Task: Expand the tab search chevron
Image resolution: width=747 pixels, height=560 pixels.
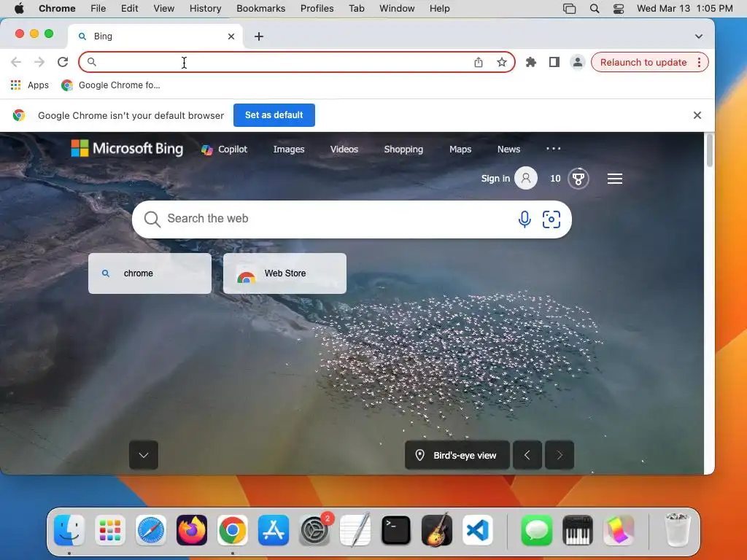Action: tap(698, 36)
